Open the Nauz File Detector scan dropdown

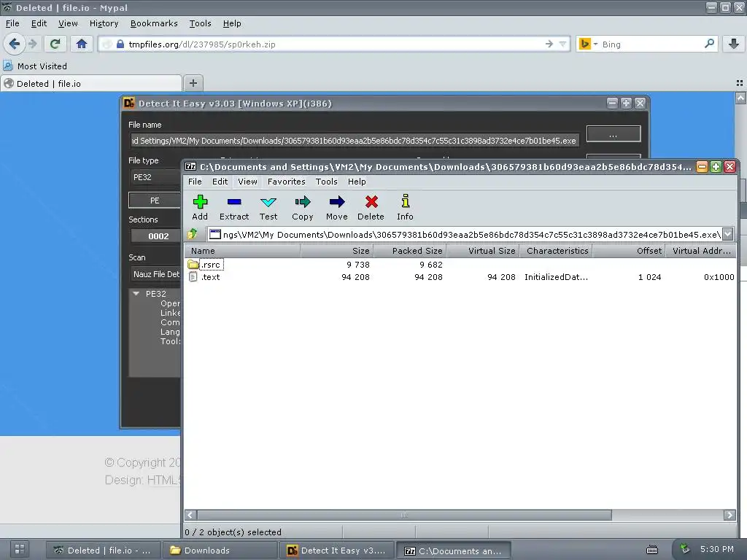(156, 274)
